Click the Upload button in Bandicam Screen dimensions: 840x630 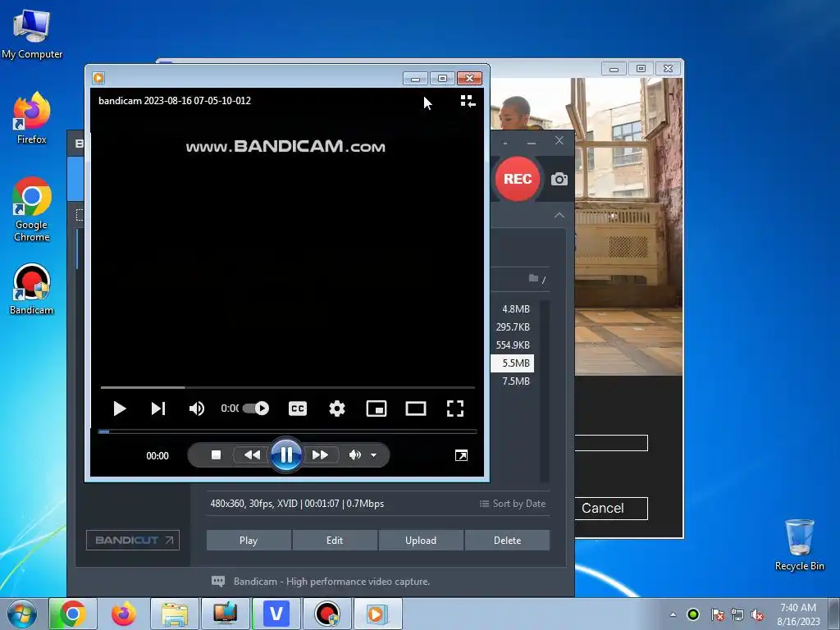421,541
